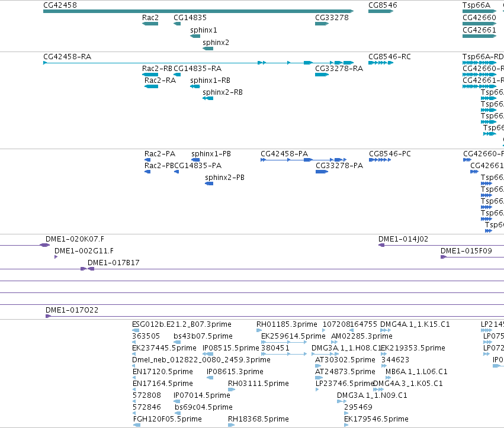Click the CG33278 gene label

point(332,18)
